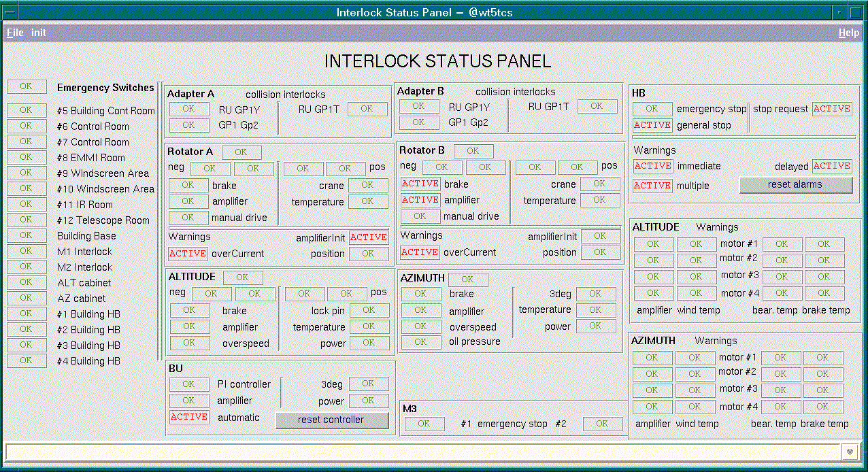Open the window menu in the title bar
The width and height of the screenshot is (868, 472).
pyautogui.click(x=10, y=12)
